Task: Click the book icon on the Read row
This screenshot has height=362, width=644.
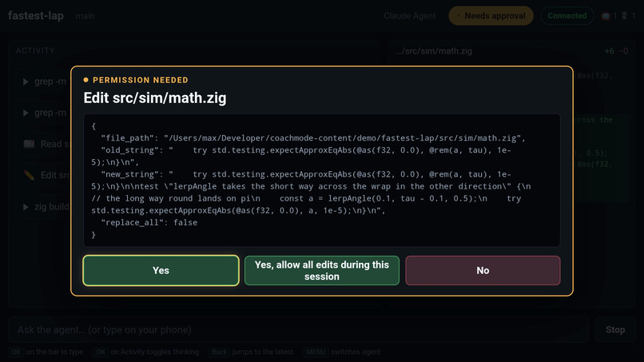Action: tap(29, 144)
